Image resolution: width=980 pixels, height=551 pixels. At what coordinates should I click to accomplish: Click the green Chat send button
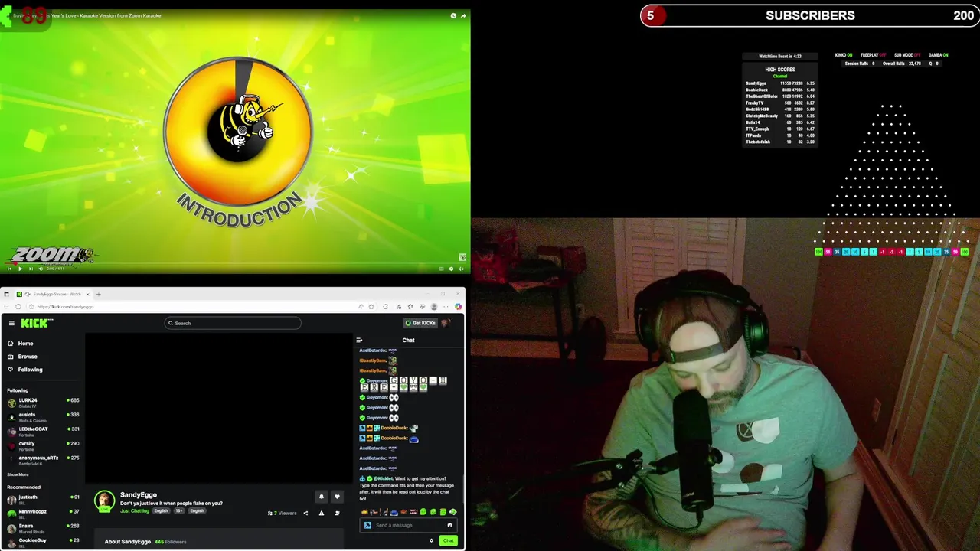(x=448, y=540)
